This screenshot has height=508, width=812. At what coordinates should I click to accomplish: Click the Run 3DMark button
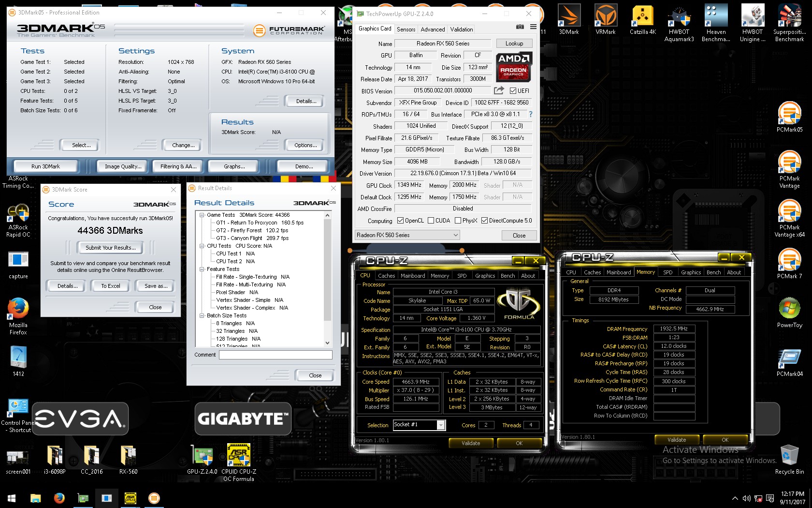tap(45, 166)
